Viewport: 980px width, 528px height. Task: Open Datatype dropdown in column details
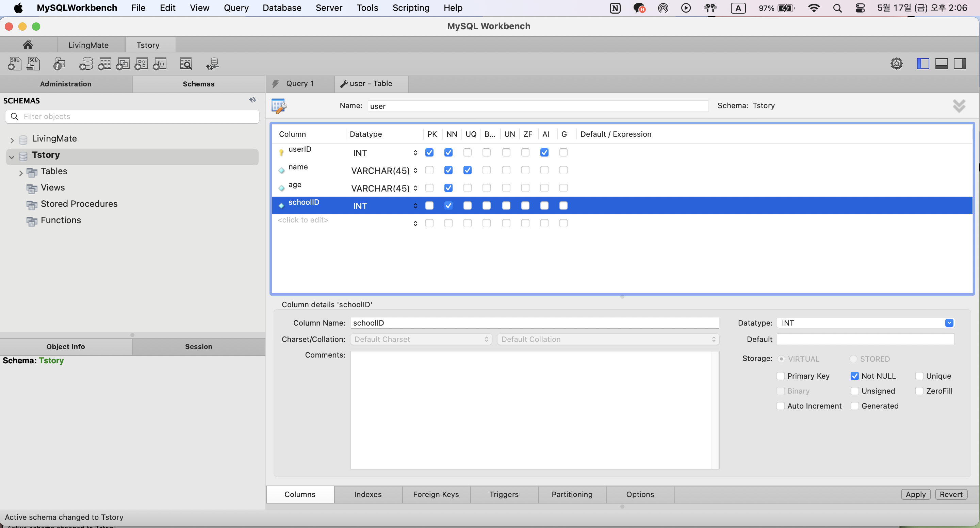(x=949, y=323)
